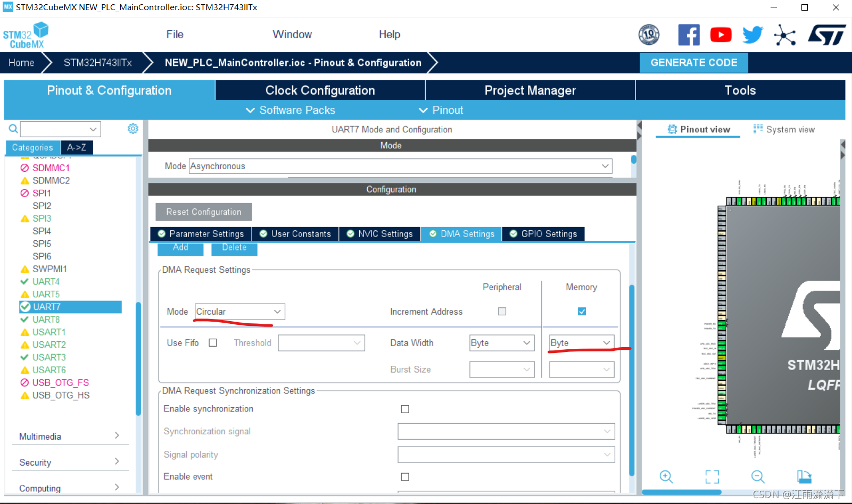Click the STM32CubeMX logo
This screenshot has height=504, width=852.
click(x=26, y=36)
